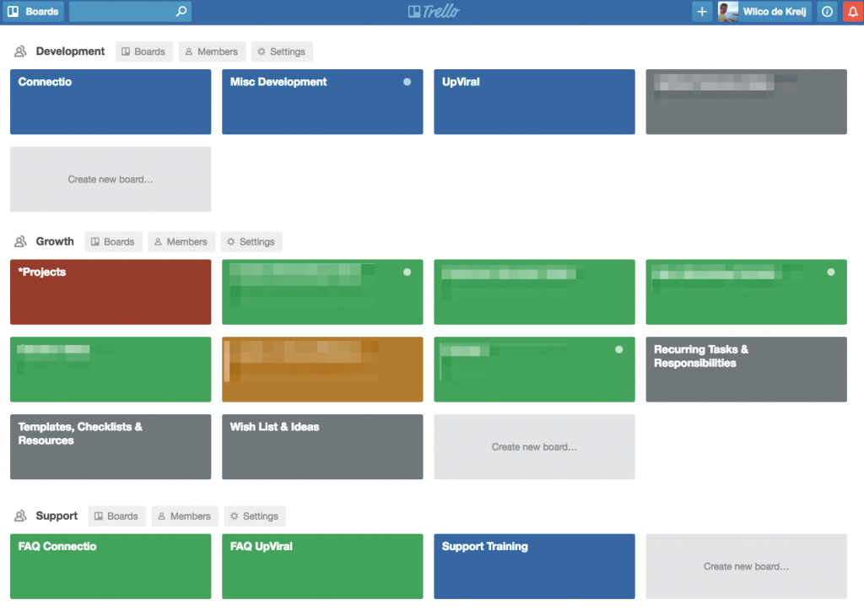Click Growth team people icon

pyautogui.click(x=20, y=241)
